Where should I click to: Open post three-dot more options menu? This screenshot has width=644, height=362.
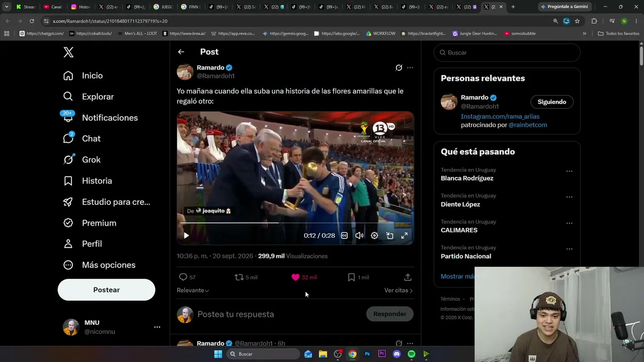point(410,67)
